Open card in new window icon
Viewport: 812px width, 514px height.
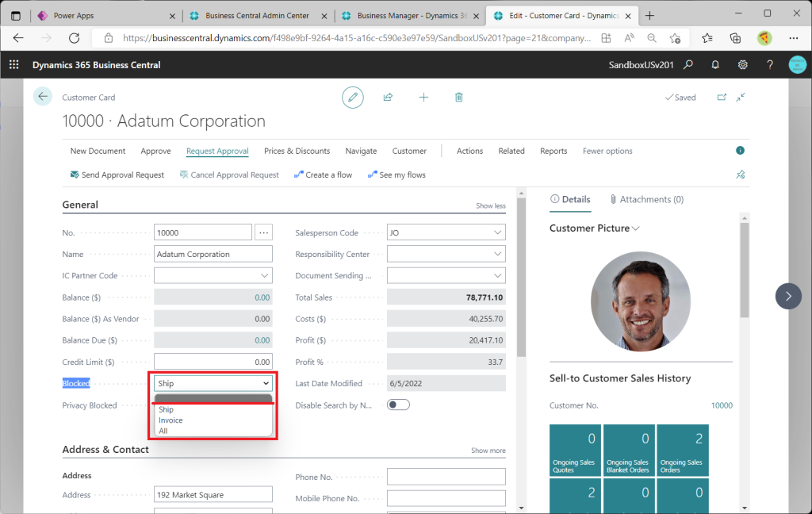[x=722, y=97]
